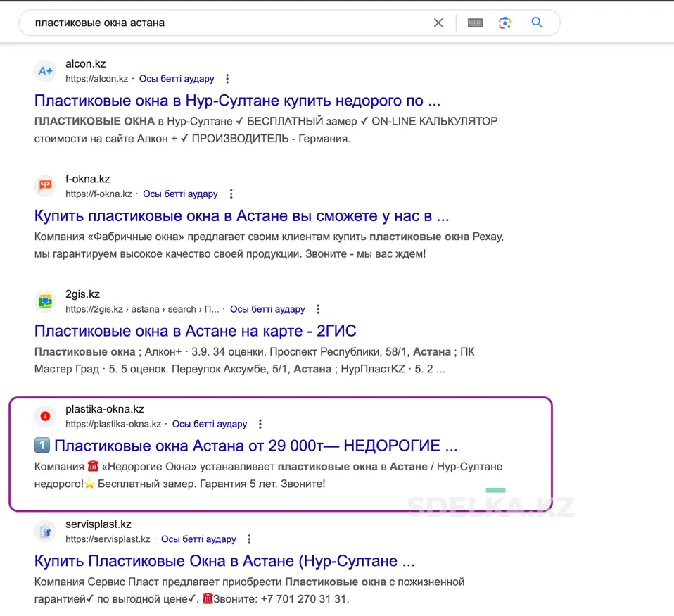Screen dimensions: 674x616
Task: Open 'Купить Пластиковые Окна в Астане (Нур-Султане' result
Action: pos(224,561)
